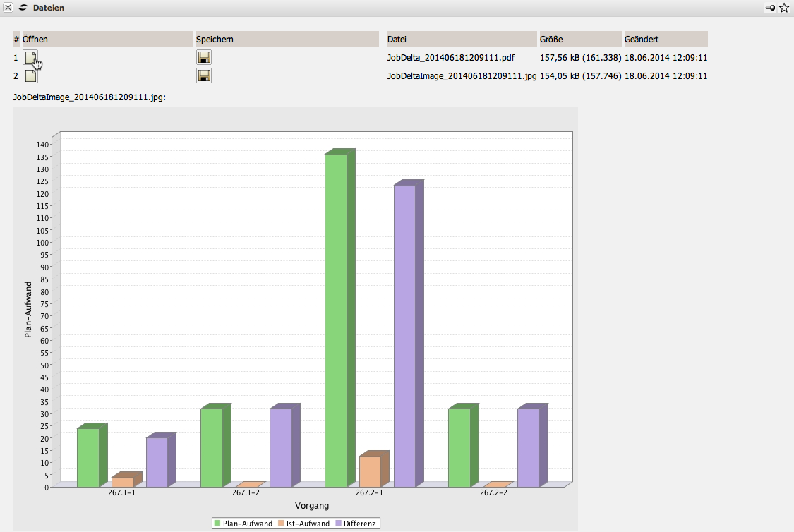Click the Geändert column header
Screen dimensions: 794x532
click(665, 40)
